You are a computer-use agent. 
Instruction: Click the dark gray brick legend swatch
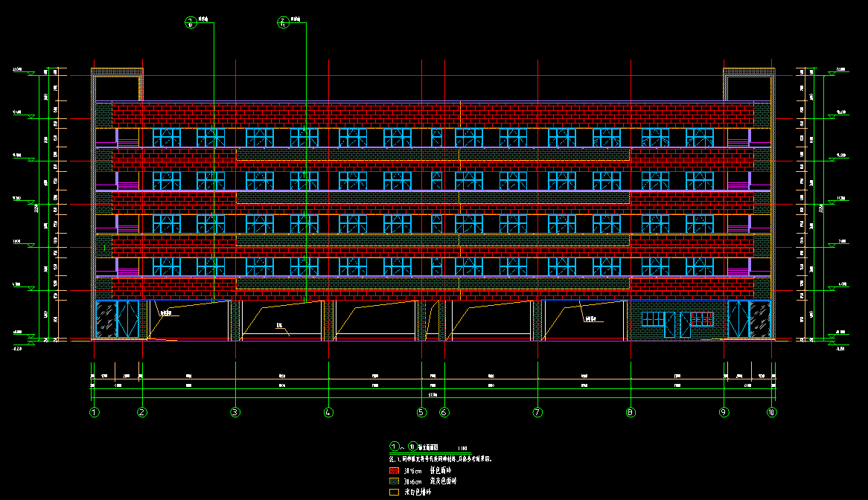point(394,481)
